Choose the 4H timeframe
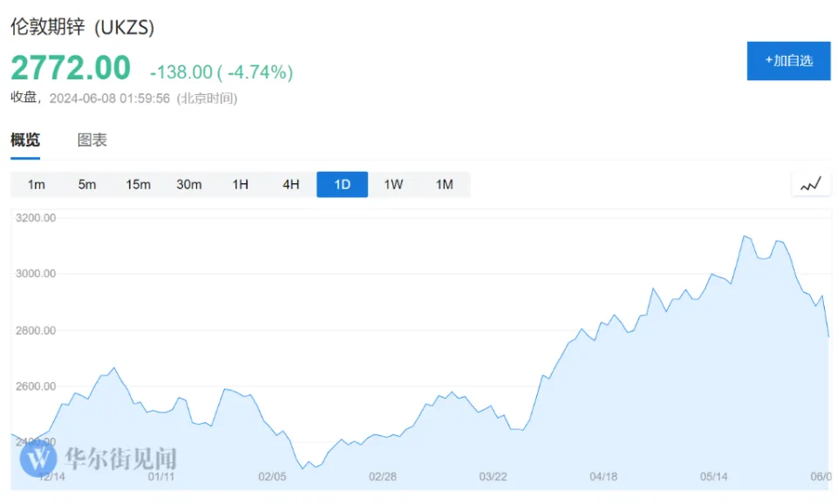Image resolution: width=837 pixels, height=504 pixels. coord(291,184)
